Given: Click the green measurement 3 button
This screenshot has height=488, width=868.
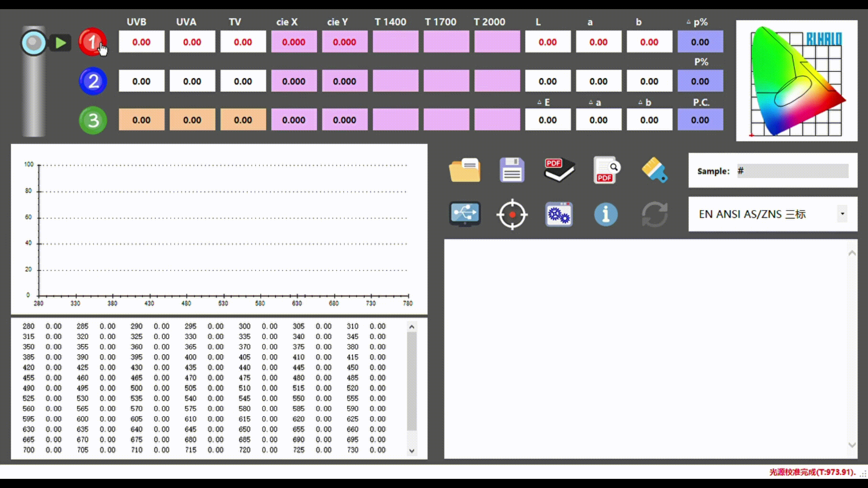Looking at the screenshot, I should point(93,120).
